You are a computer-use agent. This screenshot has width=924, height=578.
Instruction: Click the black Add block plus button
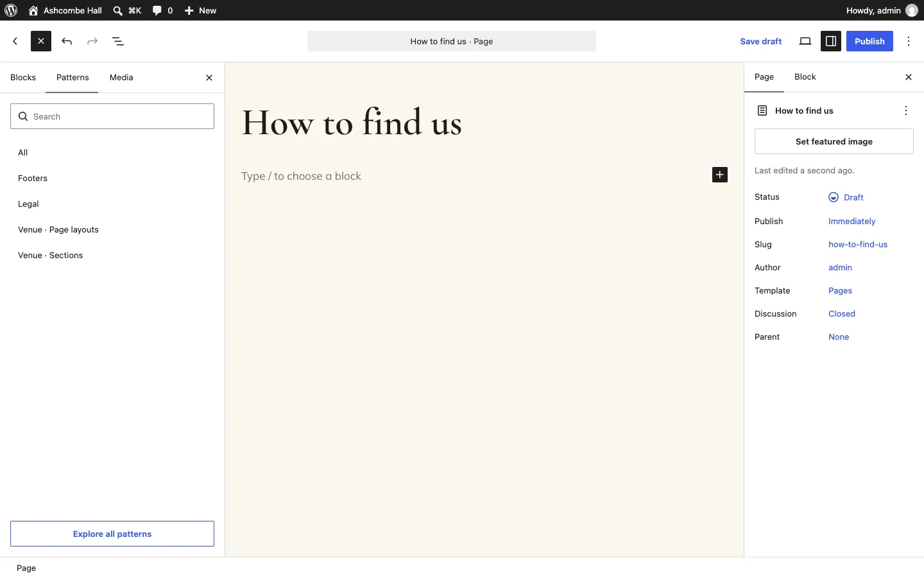720,175
